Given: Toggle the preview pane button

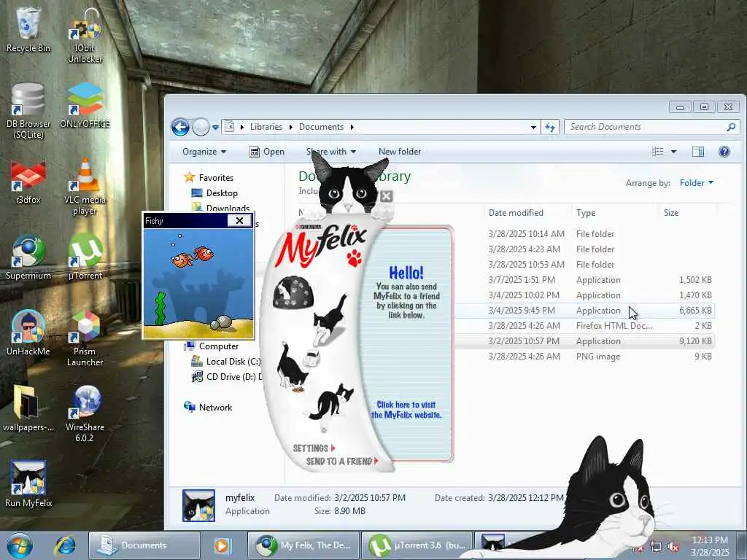Looking at the screenshot, I should 698,152.
